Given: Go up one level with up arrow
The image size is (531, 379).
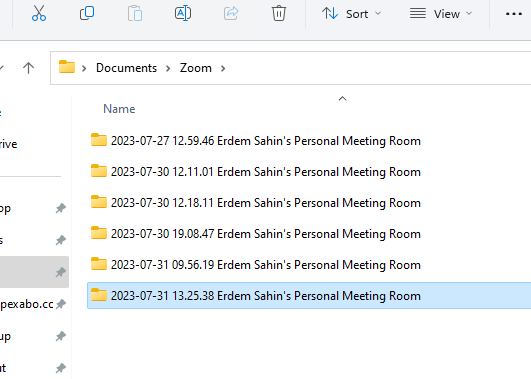Looking at the screenshot, I should coord(28,68).
